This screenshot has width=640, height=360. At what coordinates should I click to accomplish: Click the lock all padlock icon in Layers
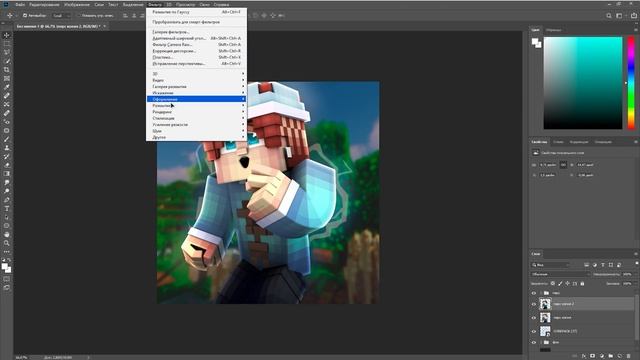click(582, 283)
